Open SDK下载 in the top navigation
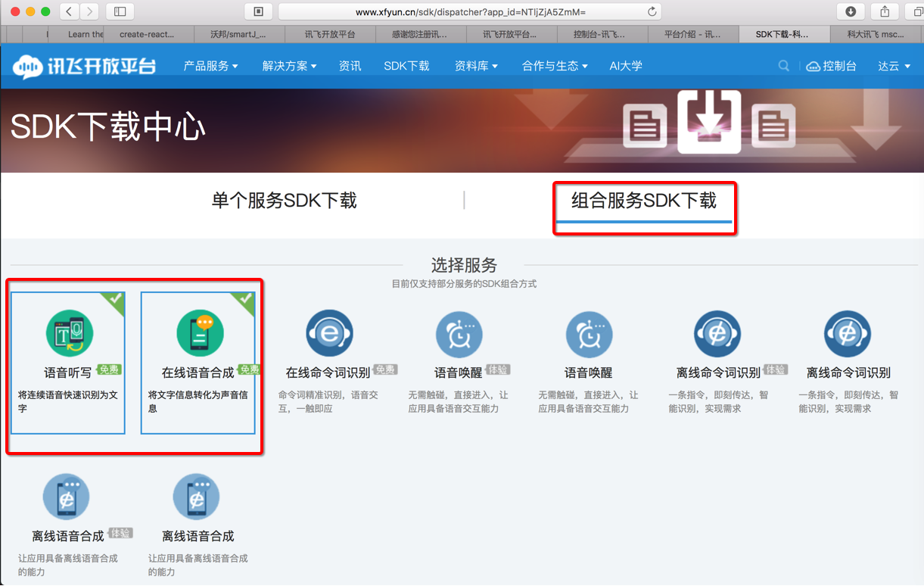924x586 pixels. click(406, 66)
